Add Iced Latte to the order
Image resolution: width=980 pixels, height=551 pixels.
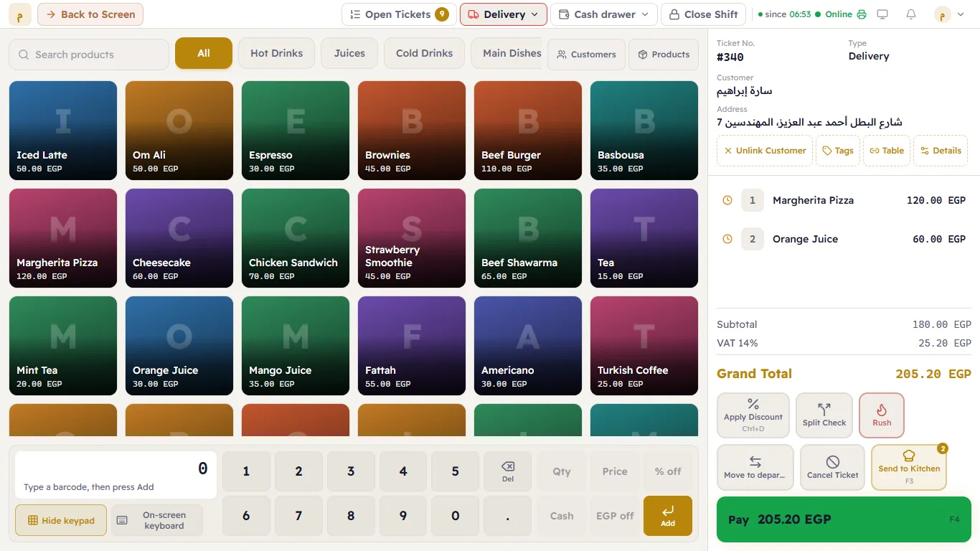click(x=63, y=131)
